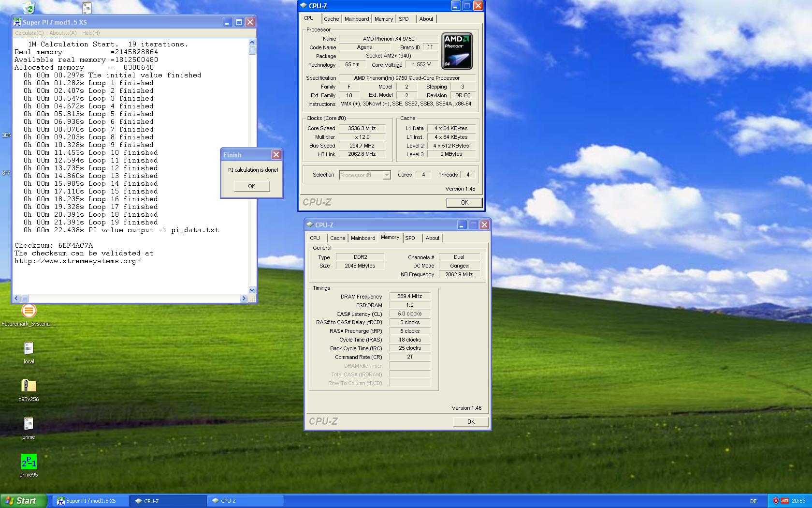Switch to Mainboard tab in upper CPU-Z

(x=357, y=19)
